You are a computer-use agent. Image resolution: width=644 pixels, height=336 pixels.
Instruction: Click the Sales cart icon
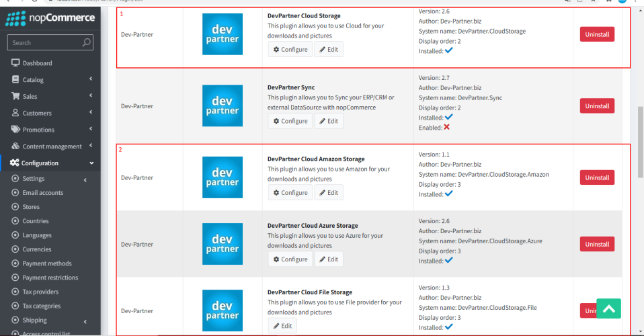[x=15, y=95]
